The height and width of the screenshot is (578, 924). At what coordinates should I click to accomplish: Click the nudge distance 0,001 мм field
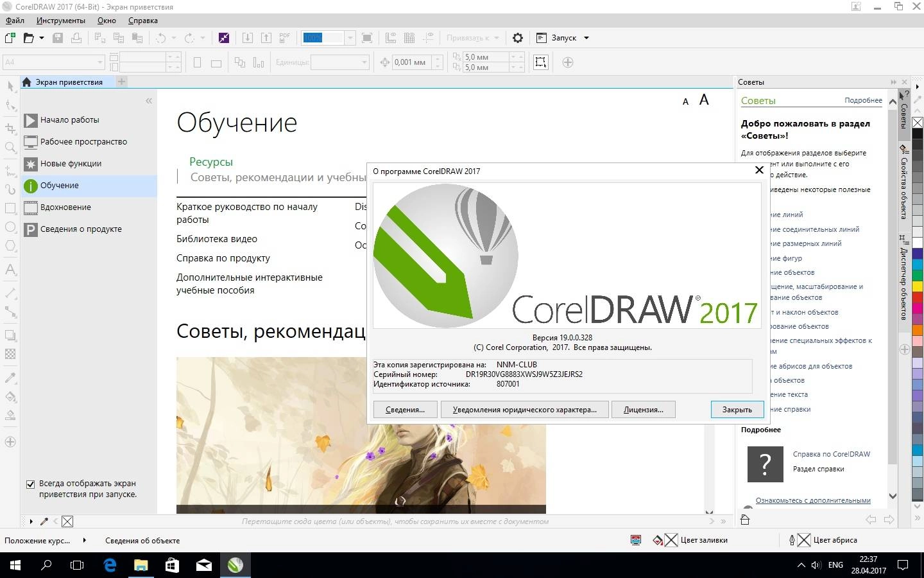[x=411, y=62]
